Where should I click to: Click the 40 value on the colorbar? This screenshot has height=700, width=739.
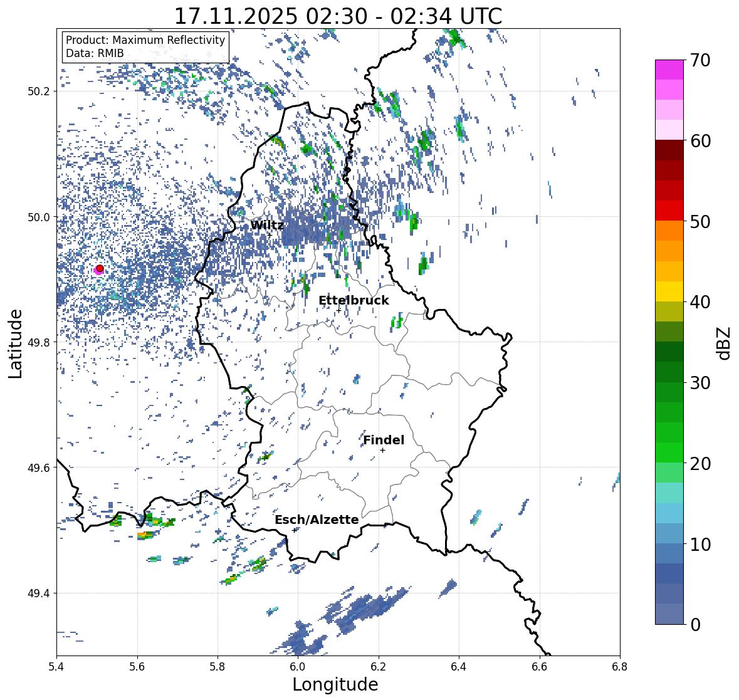[700, 302]
